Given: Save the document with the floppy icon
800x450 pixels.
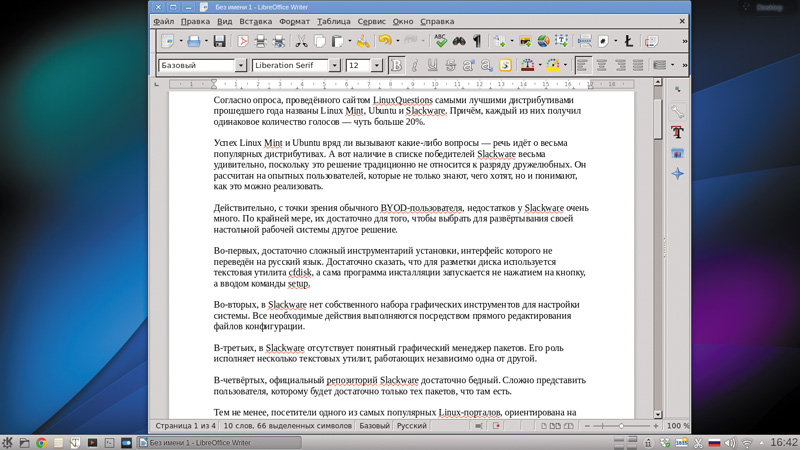Looking at the screenshot, I should pos(219,41).
